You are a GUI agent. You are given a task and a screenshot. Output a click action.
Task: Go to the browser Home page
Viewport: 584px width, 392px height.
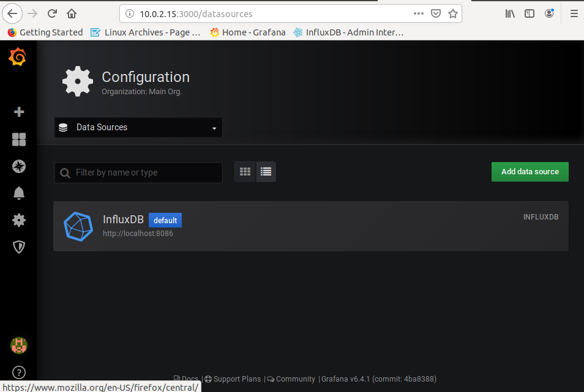click(72, 14)
